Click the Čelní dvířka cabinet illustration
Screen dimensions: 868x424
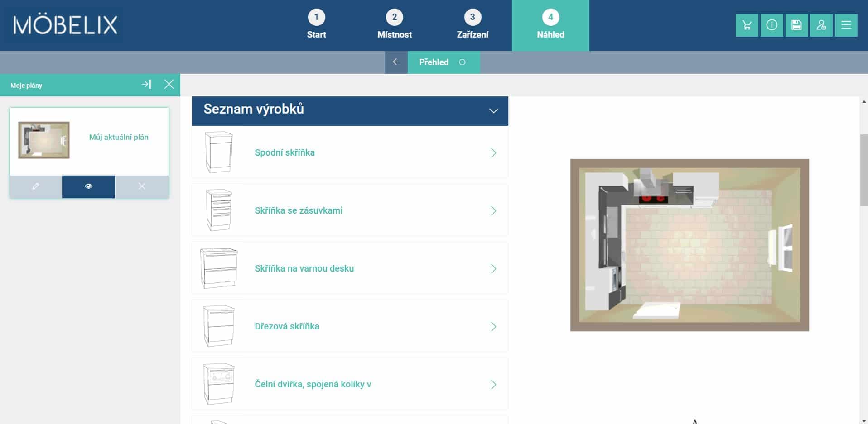coord(219,384)
